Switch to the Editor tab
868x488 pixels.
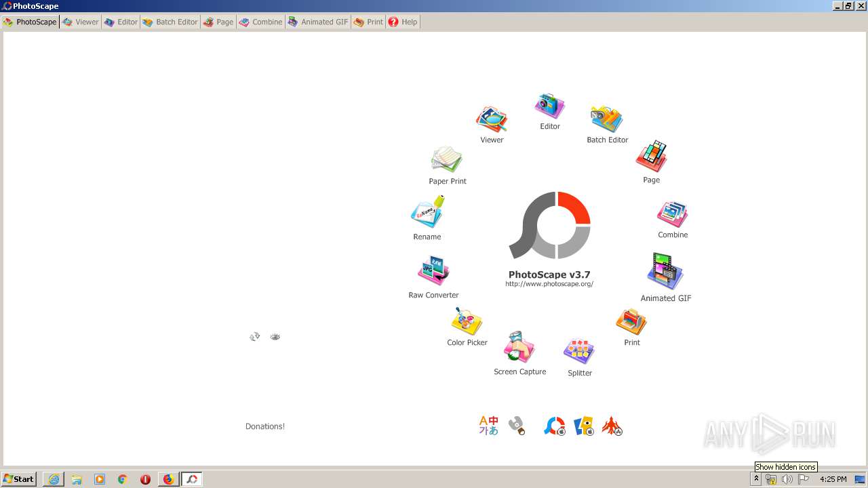tap(121, 22)
